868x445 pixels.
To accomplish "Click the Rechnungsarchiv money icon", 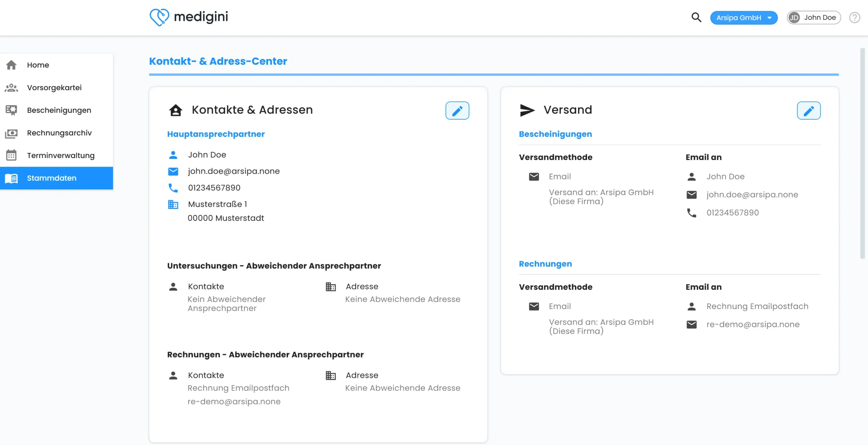I will click(x=11, y=133).
